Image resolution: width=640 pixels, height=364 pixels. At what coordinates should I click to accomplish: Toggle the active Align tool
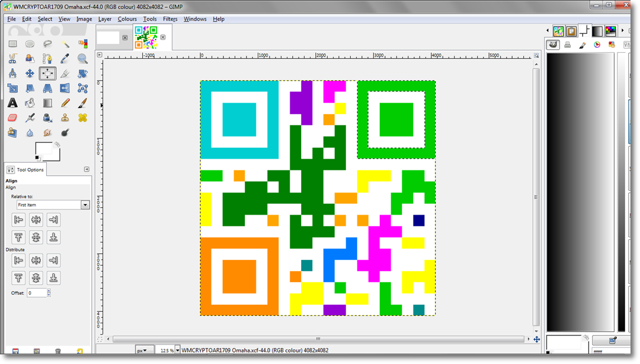(x=47, y=73)
